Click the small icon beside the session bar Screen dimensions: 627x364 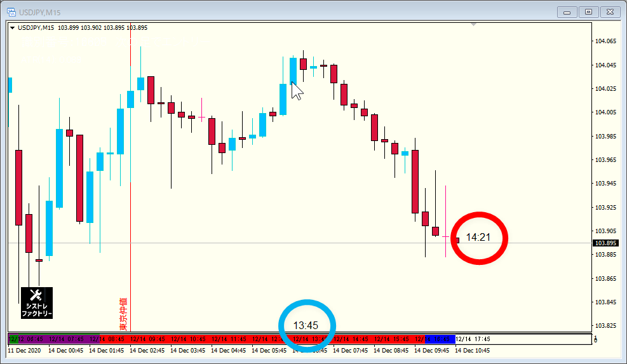(x=595, y=339)
